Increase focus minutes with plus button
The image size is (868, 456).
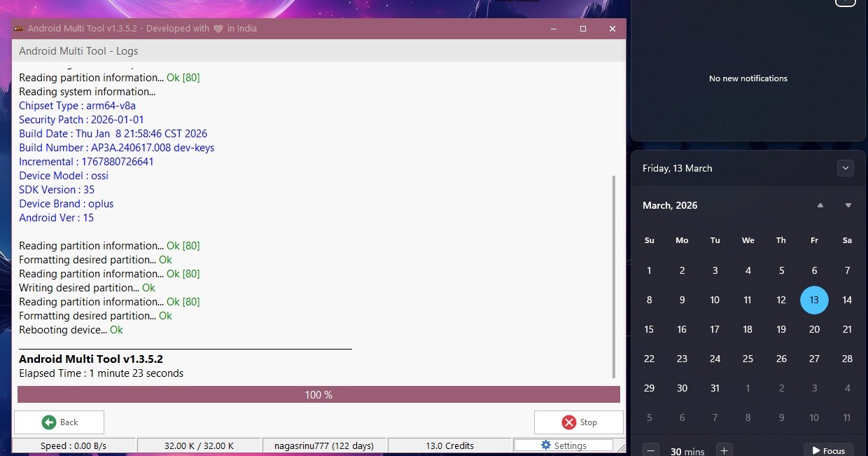724,451
